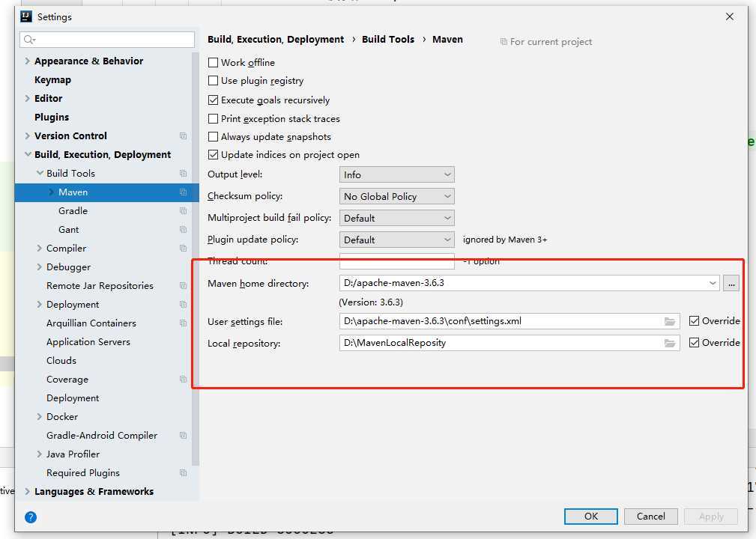
Task: Click Build, Execution, Deployment in breadcrumb
Action: coord(276,40)
